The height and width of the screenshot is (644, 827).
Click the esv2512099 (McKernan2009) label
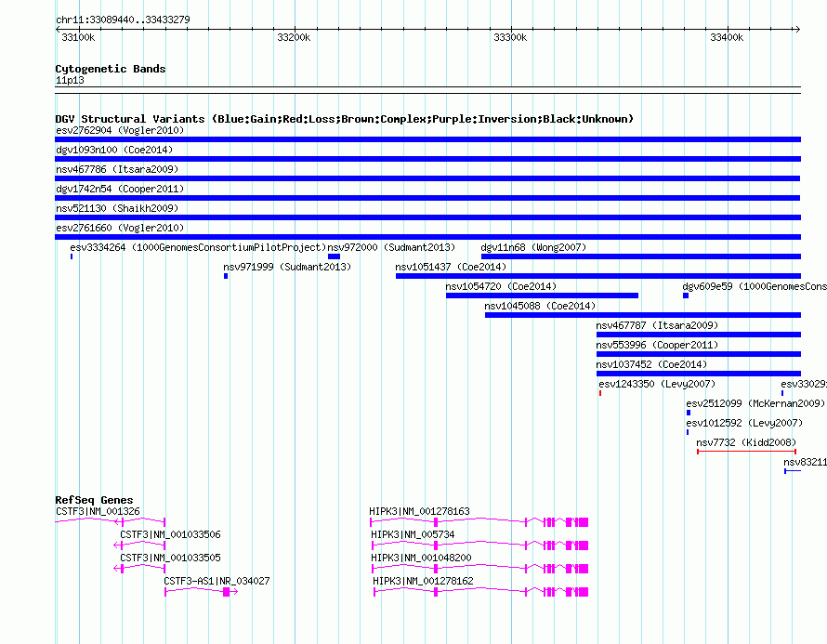755,403
